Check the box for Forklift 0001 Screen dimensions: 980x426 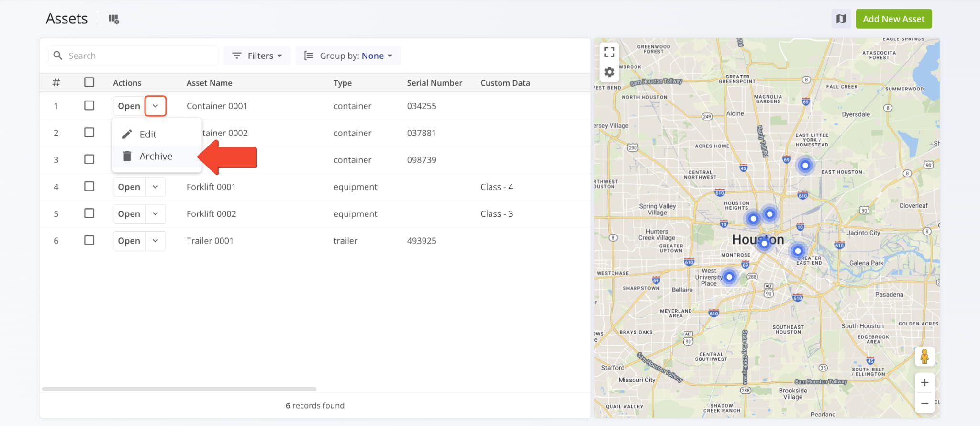point(89,186)
